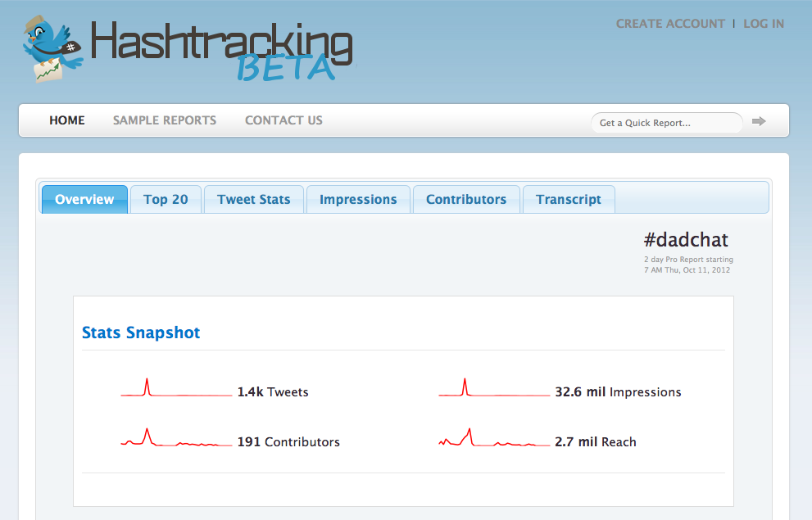This screenshot has width=812, height=520.
Task: Switch to the Top 20 tab
Action: click(x=166, y=199)
